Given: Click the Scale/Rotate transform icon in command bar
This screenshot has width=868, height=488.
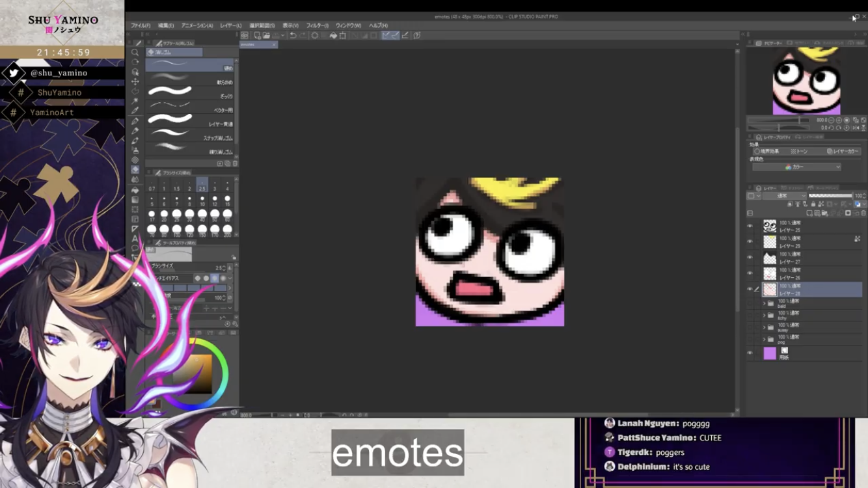Looking at the screenshot, I should 343,35.
